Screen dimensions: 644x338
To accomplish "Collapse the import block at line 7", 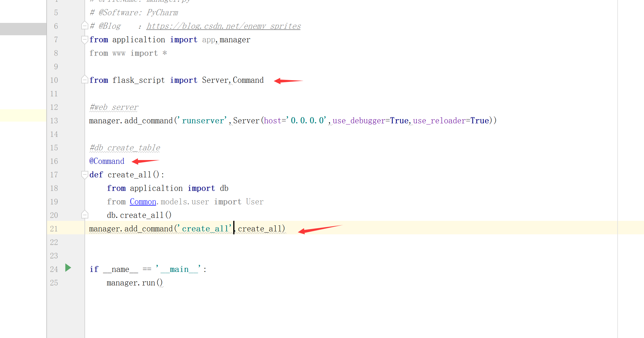I will 84,39.
